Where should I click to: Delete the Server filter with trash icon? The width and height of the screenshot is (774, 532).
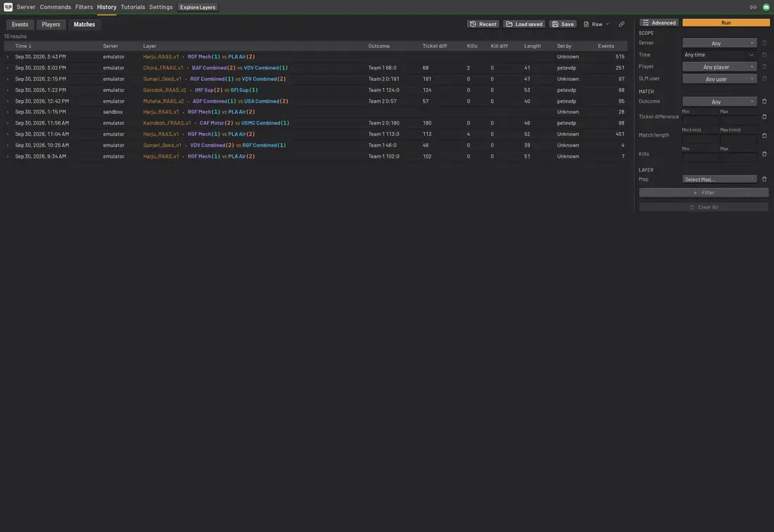point(764,43)
